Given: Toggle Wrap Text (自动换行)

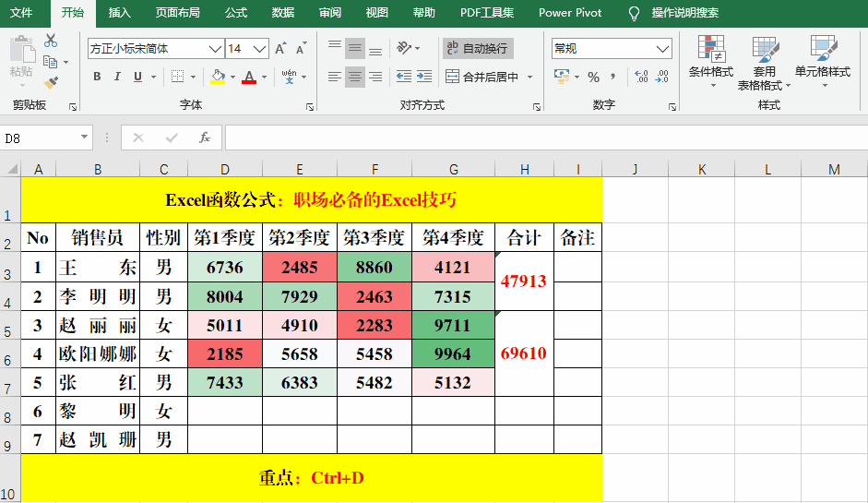Looking at the screenshot, I should [x=478, y=48].
